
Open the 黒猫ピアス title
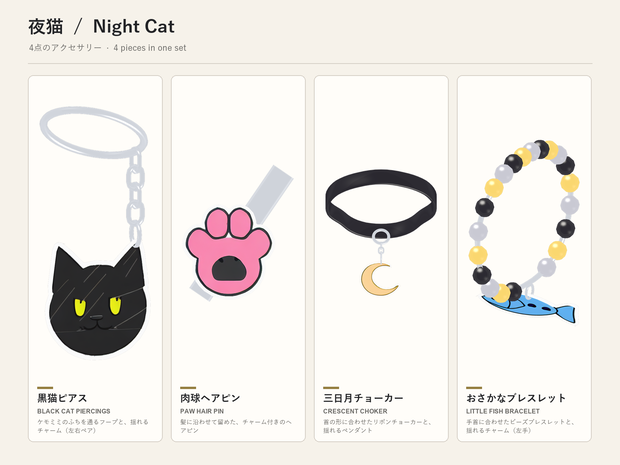tap(62, 398)
